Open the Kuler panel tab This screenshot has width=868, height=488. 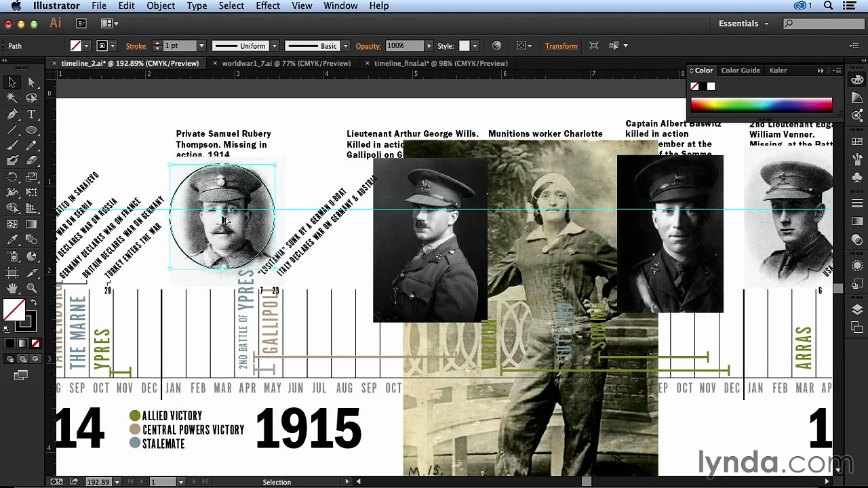[778, 70]
